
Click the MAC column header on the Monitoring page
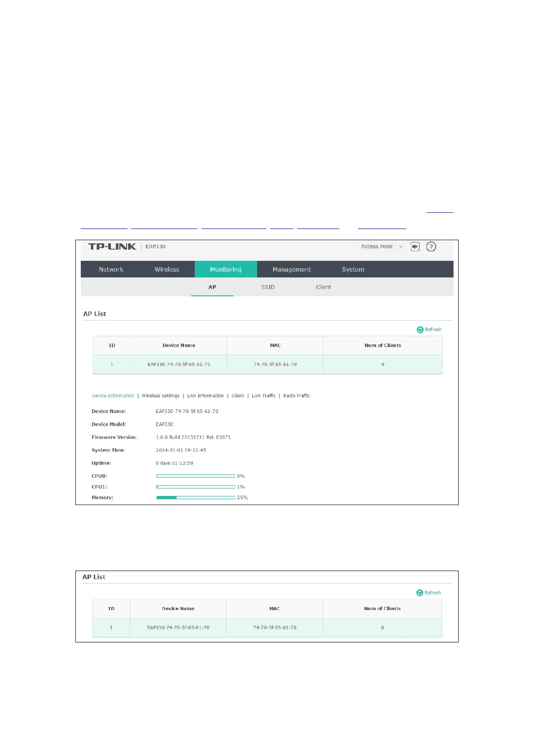[275, 345]
